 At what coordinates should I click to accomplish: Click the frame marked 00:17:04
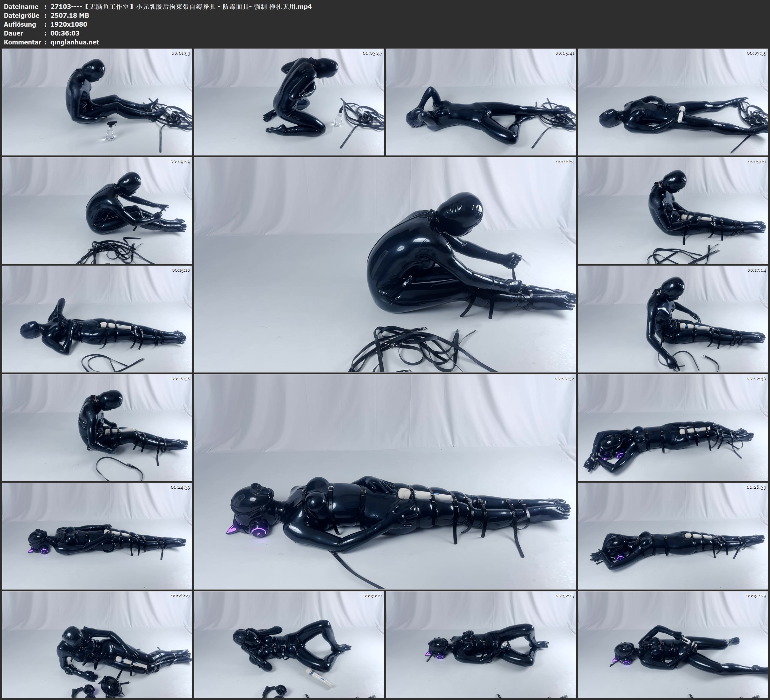click(673, 319)
